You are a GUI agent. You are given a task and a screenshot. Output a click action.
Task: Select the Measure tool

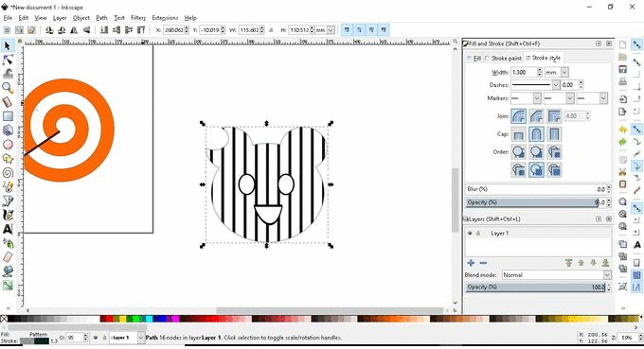8,102
